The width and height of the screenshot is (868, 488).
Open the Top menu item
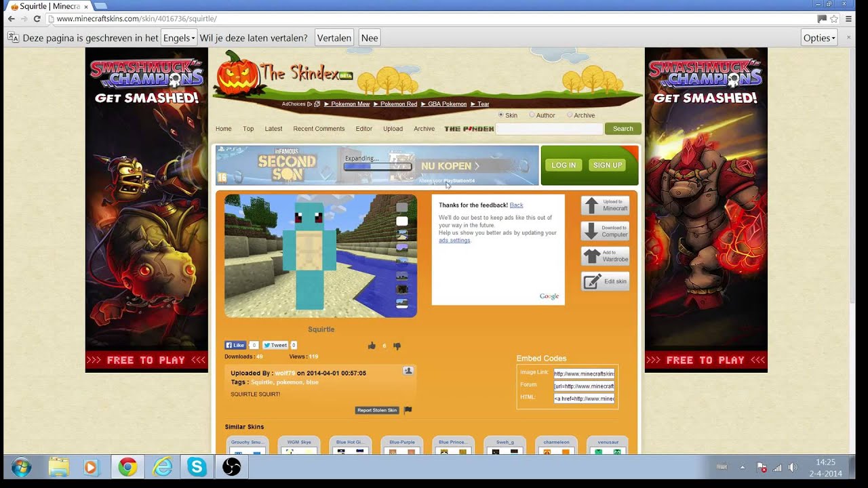point(248,129)
